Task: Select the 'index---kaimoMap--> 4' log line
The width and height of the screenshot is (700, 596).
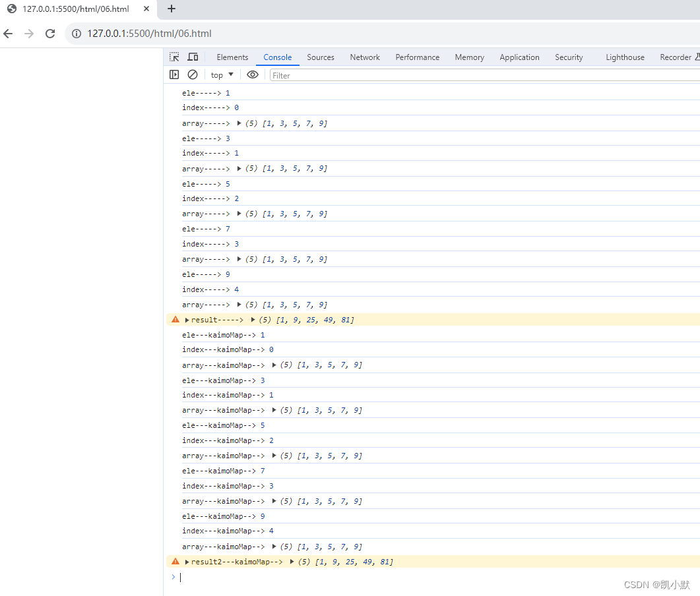Action: [x=228, y=531]
